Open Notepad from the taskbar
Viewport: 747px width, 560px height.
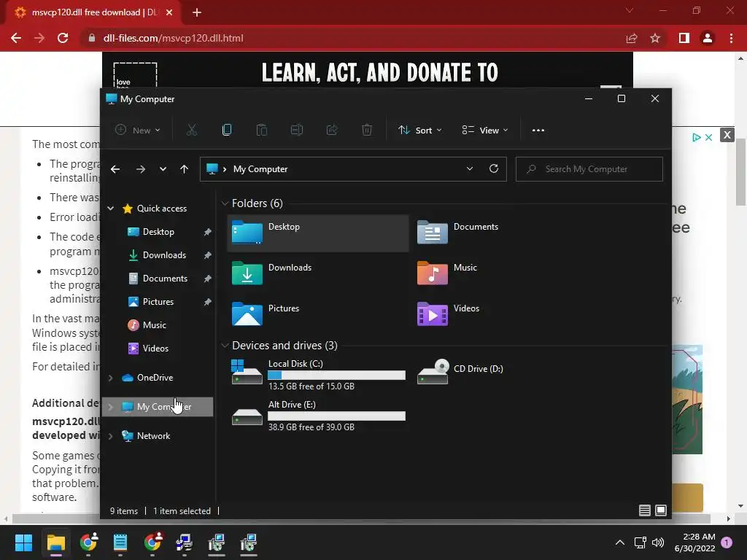120,542
